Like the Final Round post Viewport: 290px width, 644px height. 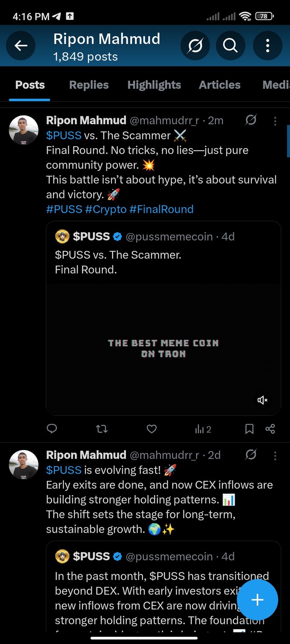152,428
